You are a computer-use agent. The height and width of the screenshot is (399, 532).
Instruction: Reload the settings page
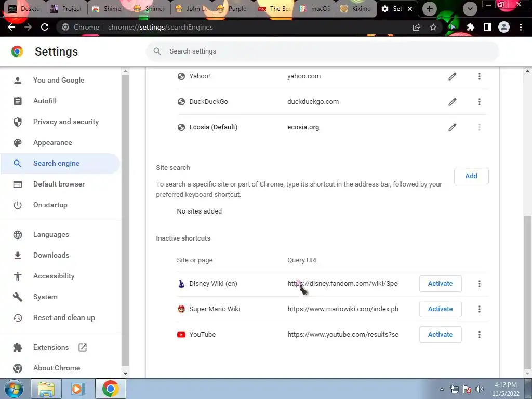point(45,27)
